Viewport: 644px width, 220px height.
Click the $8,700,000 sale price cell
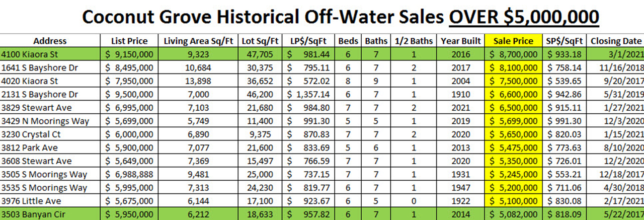[513, 54]
